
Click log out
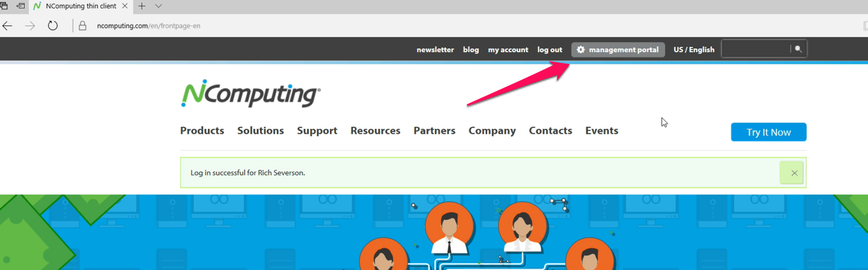tap(550, 49)
